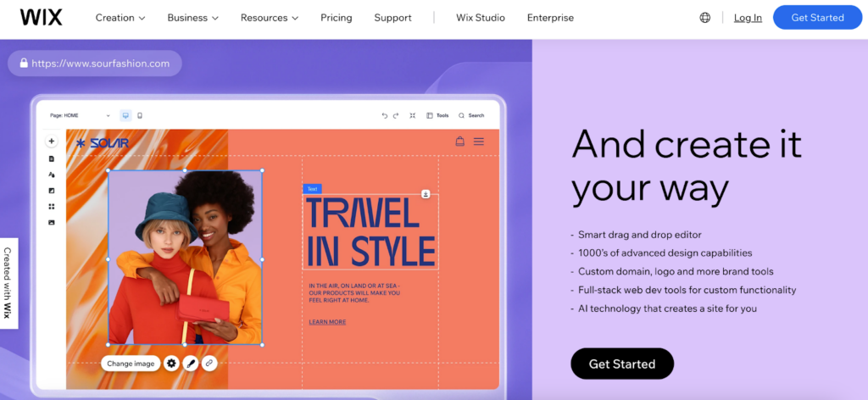The height and width of the screenshot is (400, 868).
Task: Click the shopping bag icon
Action: pyautogui.click(x=459, y=141)
